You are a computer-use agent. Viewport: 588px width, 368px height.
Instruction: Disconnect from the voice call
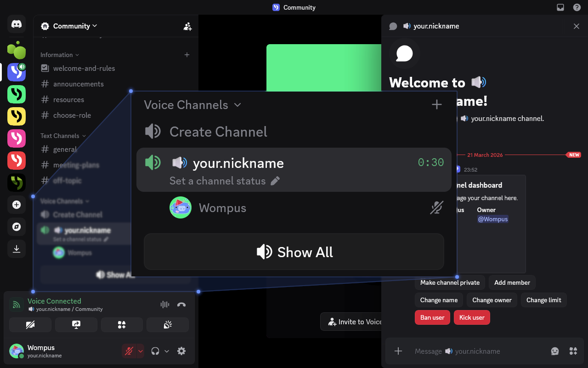(x=181, y=305)
